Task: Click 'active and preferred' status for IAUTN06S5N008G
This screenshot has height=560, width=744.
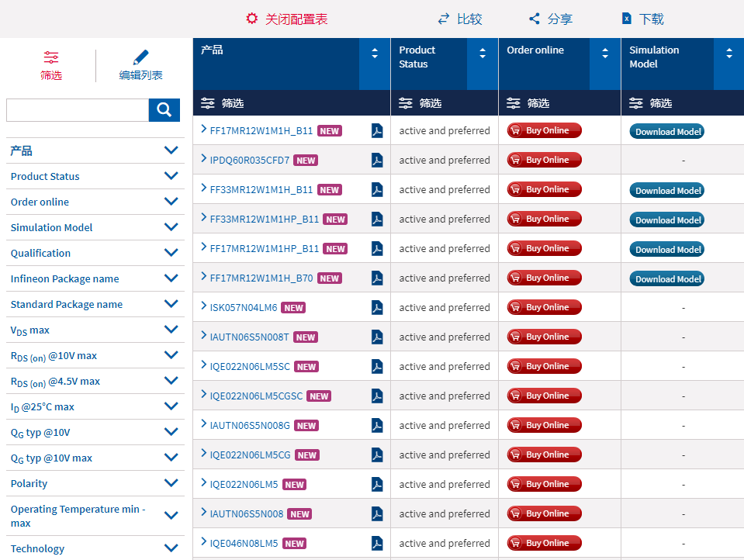Action: click(445, 425)
